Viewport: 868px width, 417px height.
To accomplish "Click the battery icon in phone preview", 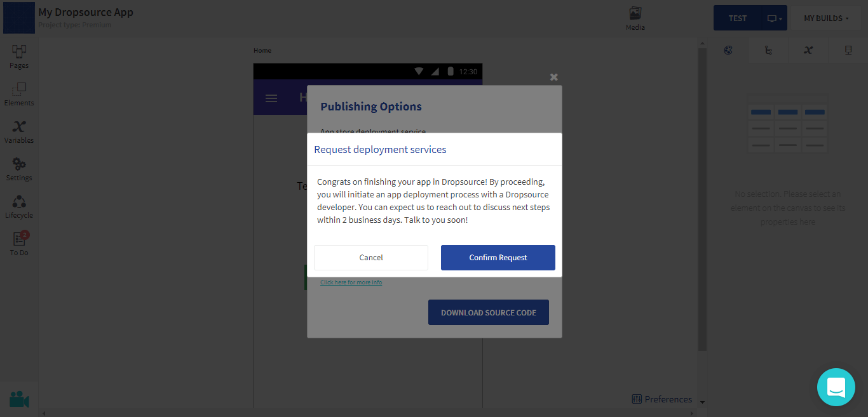I will (x=451, y=71).
